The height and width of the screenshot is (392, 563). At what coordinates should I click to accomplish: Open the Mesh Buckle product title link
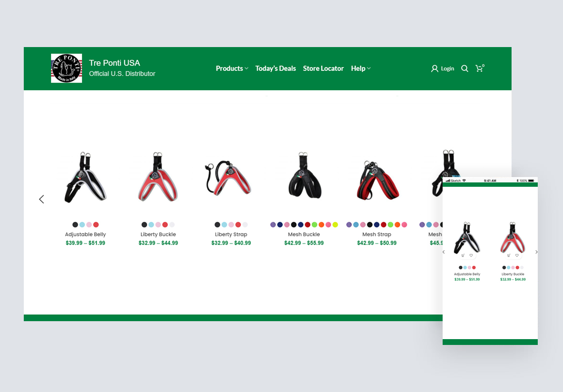coord(304,234)
